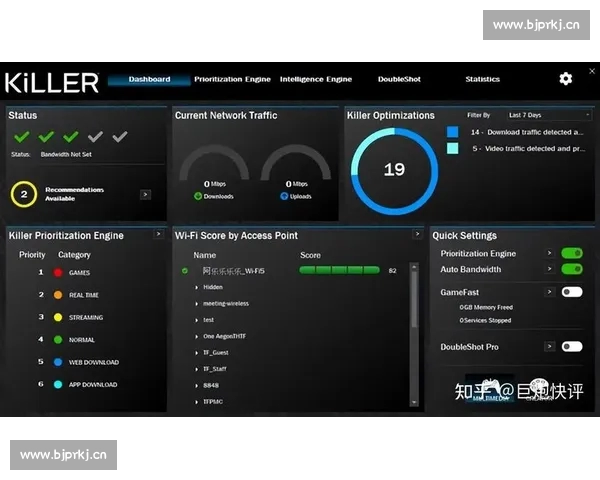The image size is (600, 480).
Task: Open the settings gear icon
Action: coord(566,79)
